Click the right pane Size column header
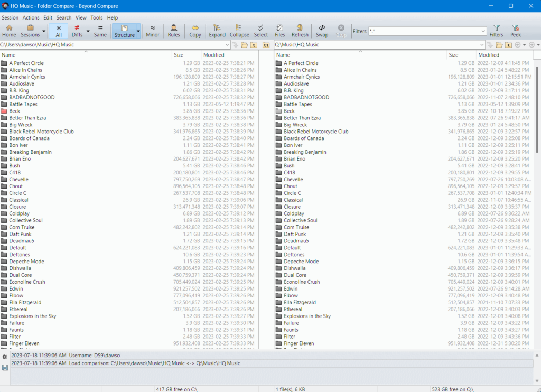This screenshot has height=392, width=541. [453, 55]
